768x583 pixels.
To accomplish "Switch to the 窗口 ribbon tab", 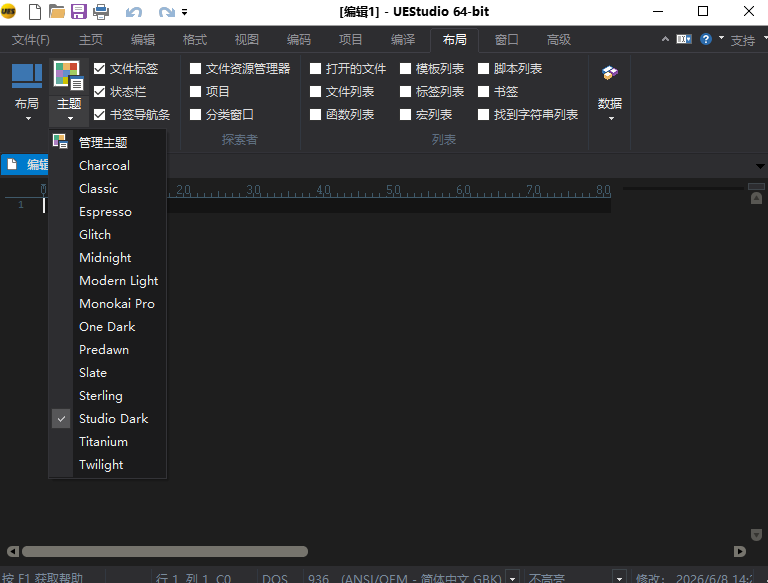I will (506, 40).
